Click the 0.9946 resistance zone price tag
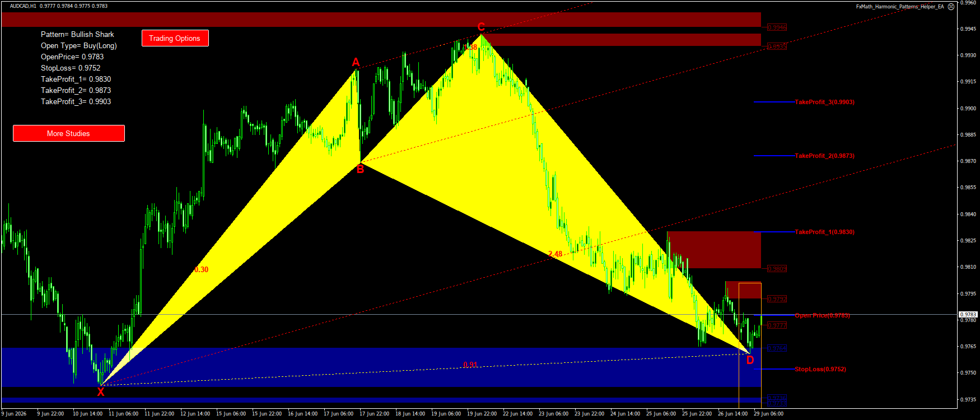The width and height of the screenshot is (980, 420). point(777,27)
